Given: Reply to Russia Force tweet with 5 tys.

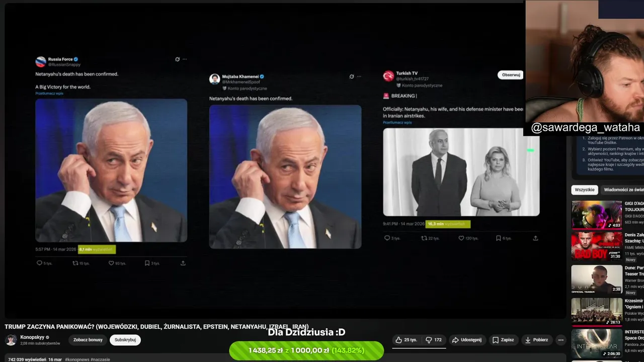Looking at the screenshot, I should [44, 263].
